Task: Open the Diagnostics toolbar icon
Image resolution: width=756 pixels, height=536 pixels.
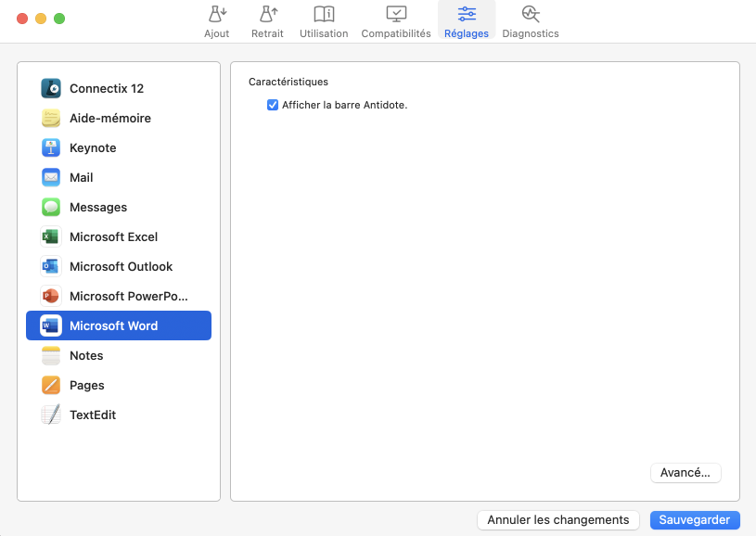Action: (531, 15)
